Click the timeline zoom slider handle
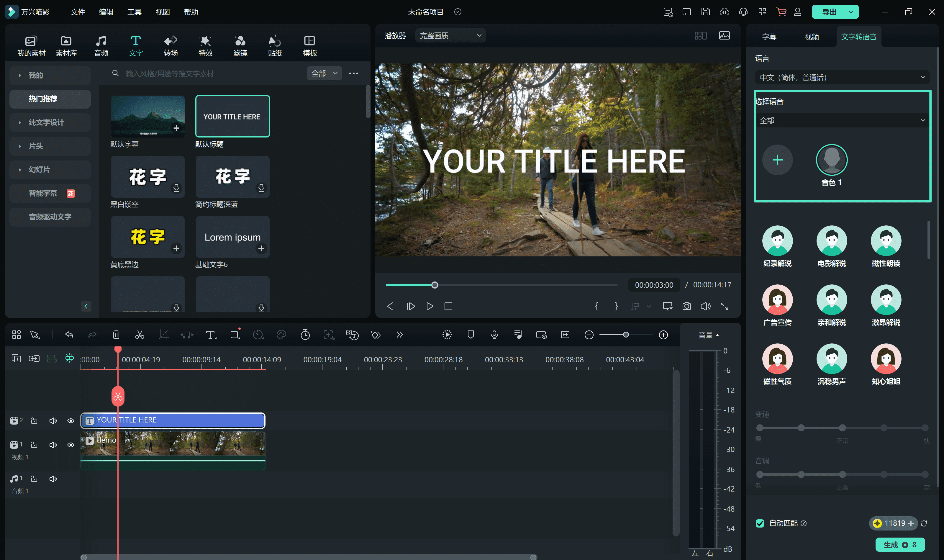Image resolution: width=944 pixels, height=560 pixels. click(x=626, y=335)
